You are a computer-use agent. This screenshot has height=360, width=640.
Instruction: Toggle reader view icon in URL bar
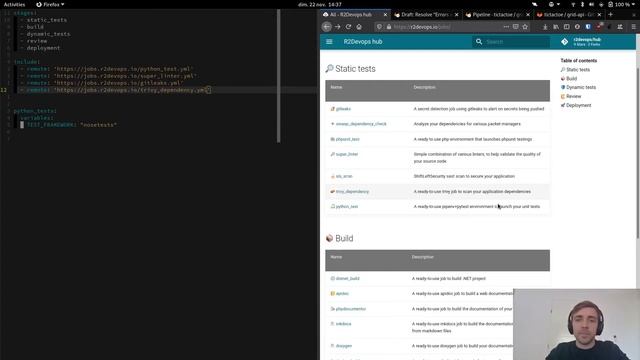tap(516, 27)
